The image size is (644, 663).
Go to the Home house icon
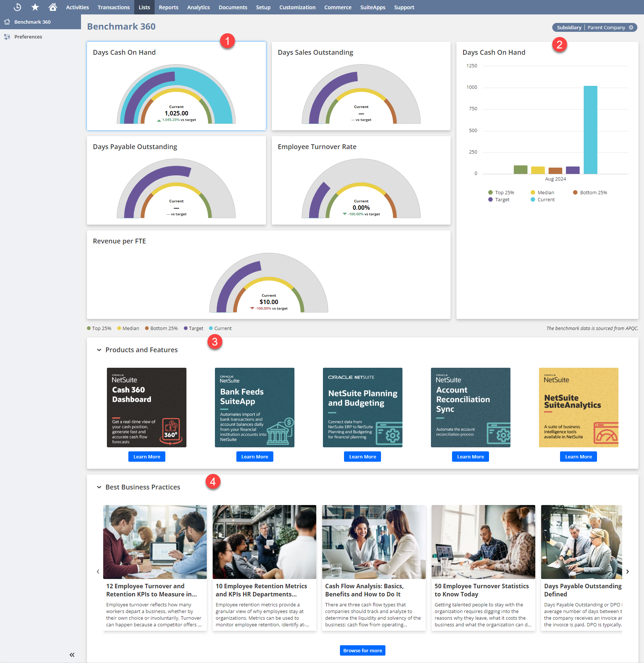coord(53,7)
